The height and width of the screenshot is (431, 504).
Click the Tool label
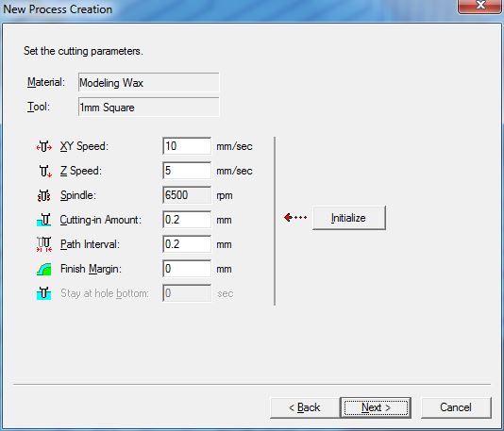click(x=39, y=107)
